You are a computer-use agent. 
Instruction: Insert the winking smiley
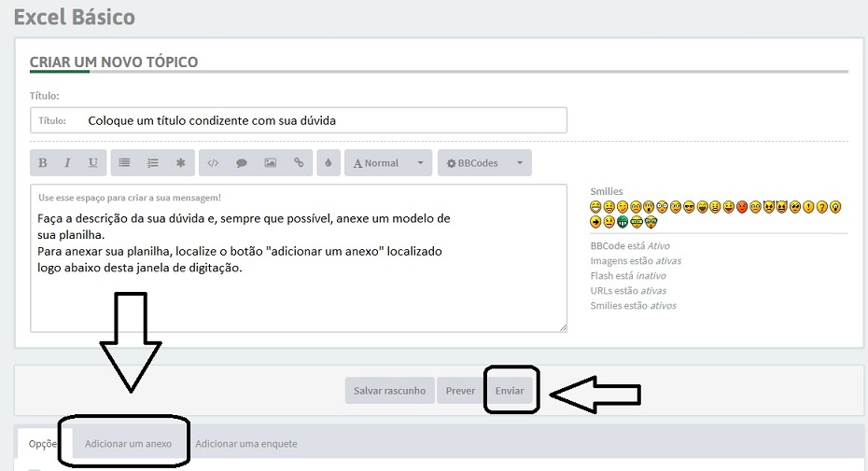pos(623,207)
